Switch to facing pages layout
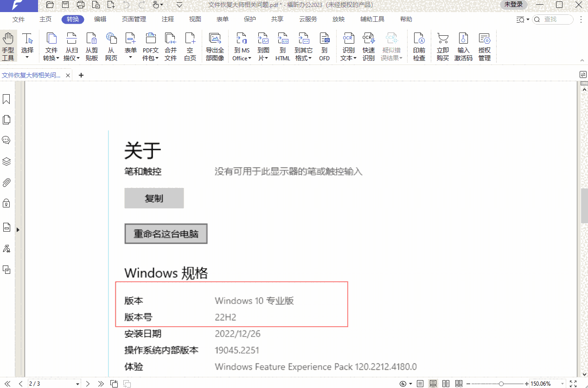This screenshot has width=588, height=388. [446, 383]
